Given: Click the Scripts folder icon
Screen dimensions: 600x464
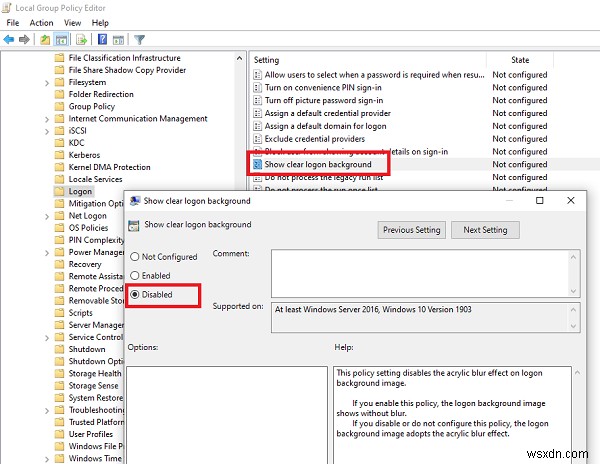Looking at the screenshot, I should tap(59, 313).
